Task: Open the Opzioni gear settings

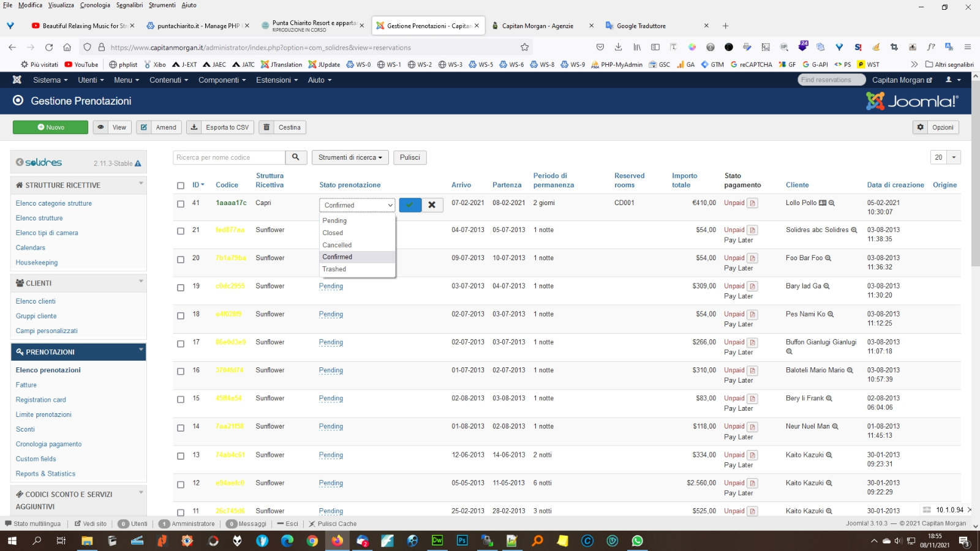Action: (935, 127)
